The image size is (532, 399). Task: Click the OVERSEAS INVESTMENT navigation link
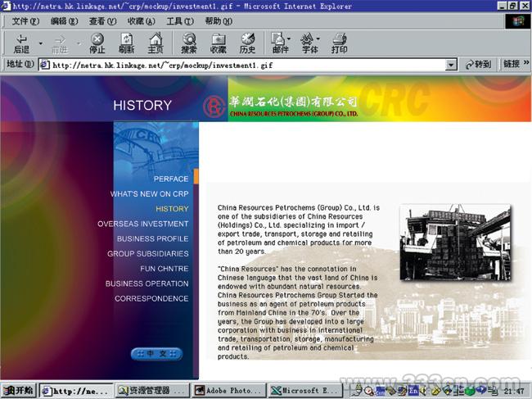pos(142,224)
